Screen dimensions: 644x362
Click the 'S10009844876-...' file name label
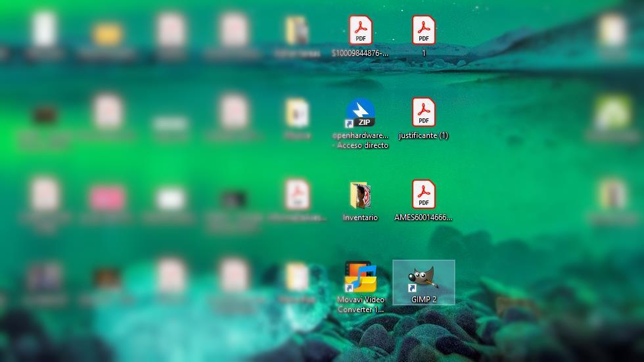[360, 53]
